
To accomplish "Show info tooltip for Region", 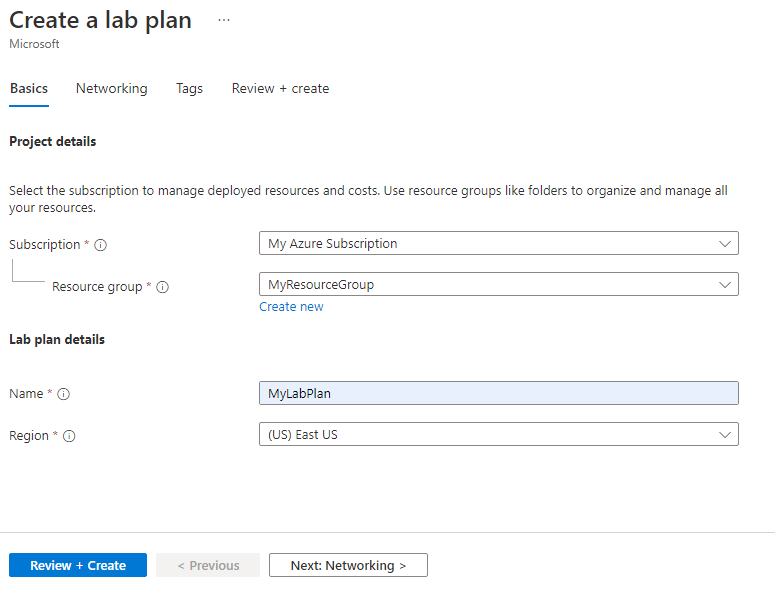I will click(69, 436).
